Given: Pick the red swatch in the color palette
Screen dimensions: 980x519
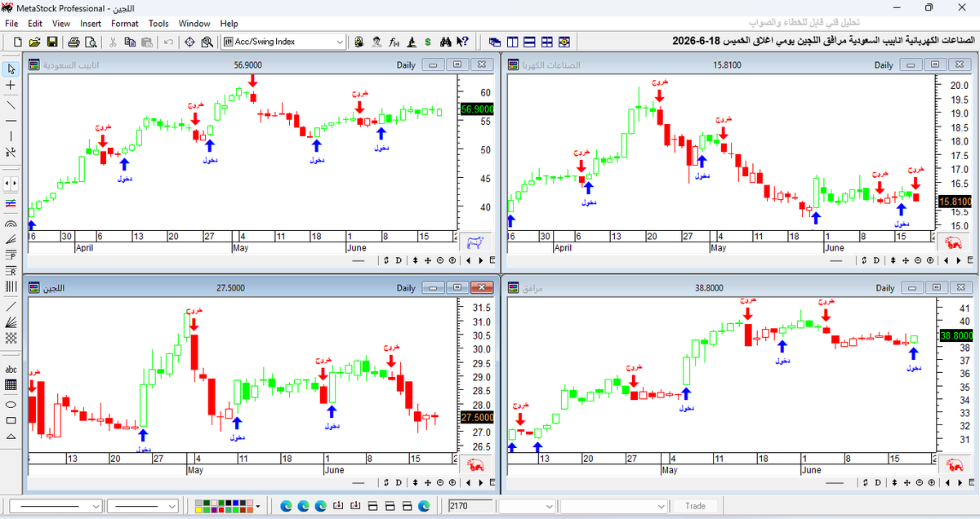Looking at the screenshot, I should point(221,510).
